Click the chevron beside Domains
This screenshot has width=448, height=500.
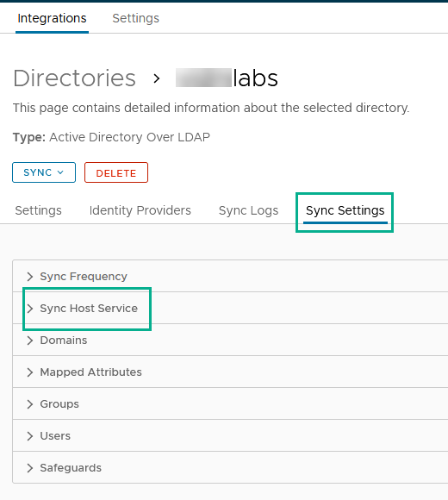click(x=30, y=341)
